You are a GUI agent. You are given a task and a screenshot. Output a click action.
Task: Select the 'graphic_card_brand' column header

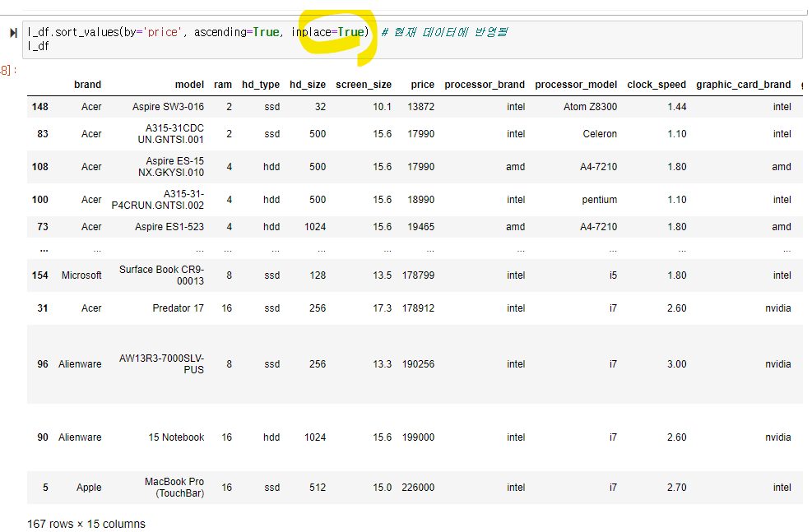point(743,85)
